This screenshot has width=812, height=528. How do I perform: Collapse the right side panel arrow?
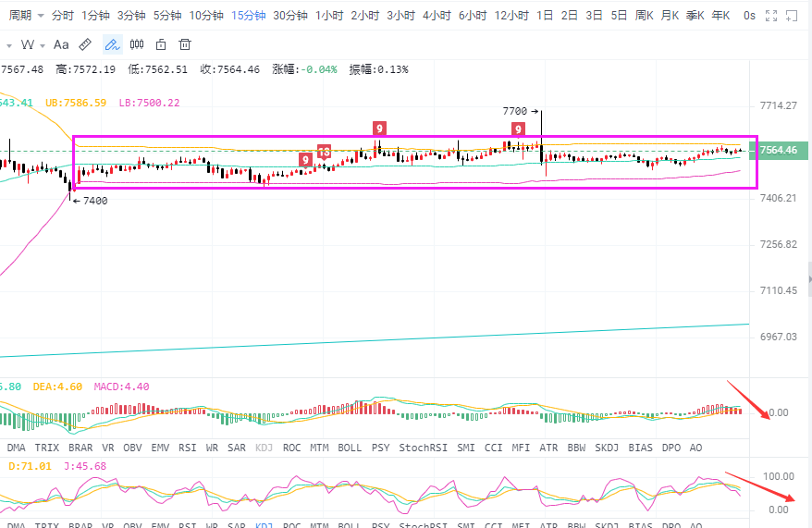(809, 279)
